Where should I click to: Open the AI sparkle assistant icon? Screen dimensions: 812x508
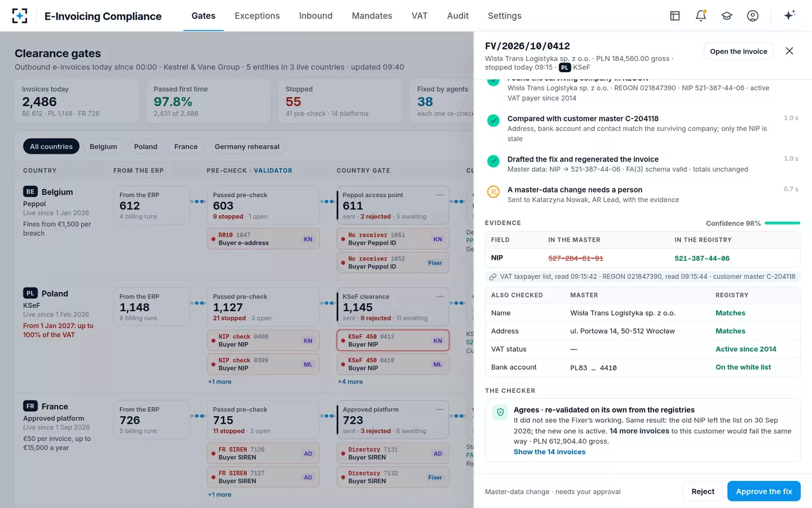click(789, 15)
